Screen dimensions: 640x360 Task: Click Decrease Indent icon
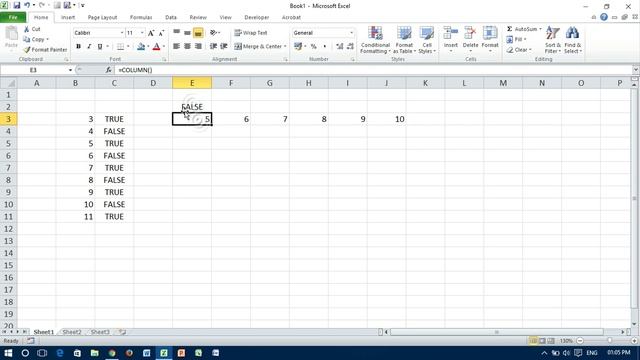(213, 47)
